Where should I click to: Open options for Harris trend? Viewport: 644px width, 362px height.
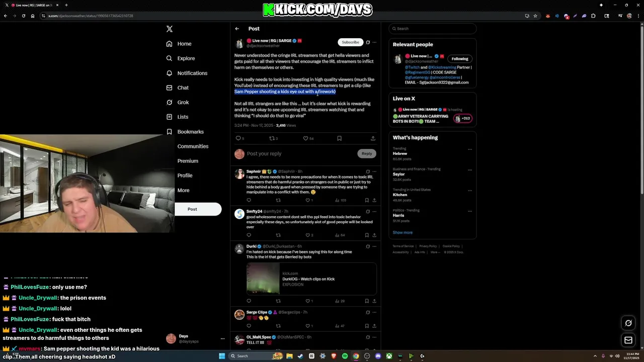[470, 211]
